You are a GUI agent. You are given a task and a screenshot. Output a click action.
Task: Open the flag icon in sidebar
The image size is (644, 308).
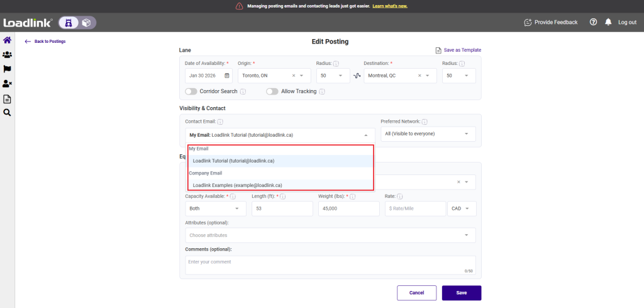pyautogui.click(x=8, y=69)
